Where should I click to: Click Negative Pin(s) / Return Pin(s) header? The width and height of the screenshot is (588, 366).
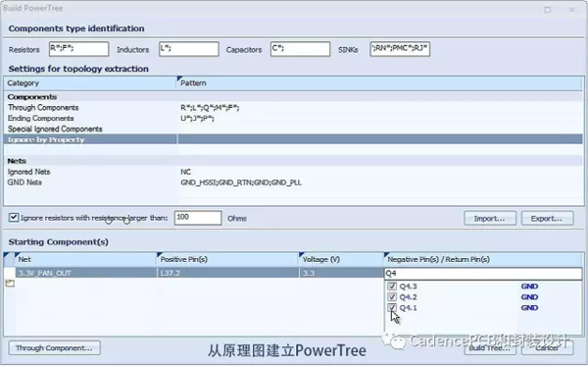pyautogui.click(x=483, y=259)
